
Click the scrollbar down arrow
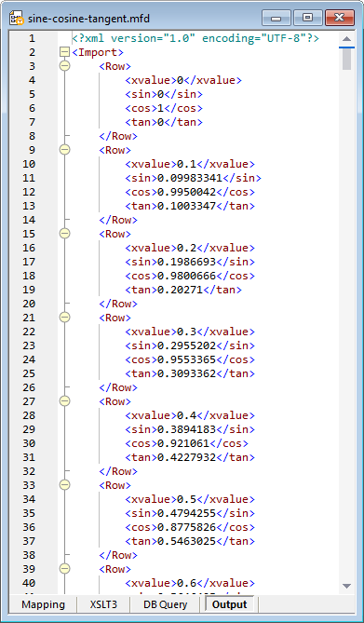[x=346, y=586]
